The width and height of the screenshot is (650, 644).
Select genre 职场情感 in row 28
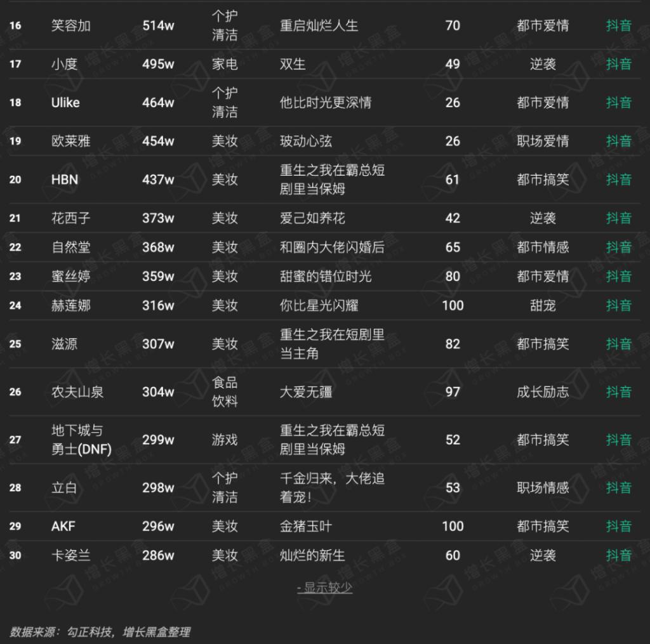coord(543,488)
